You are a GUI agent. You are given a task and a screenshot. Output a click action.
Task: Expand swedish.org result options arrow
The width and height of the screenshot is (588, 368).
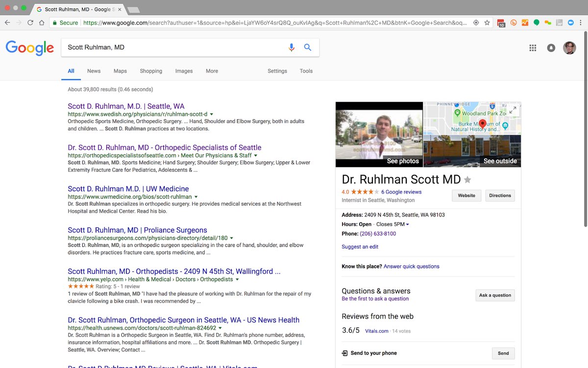[x=212, y=114]
